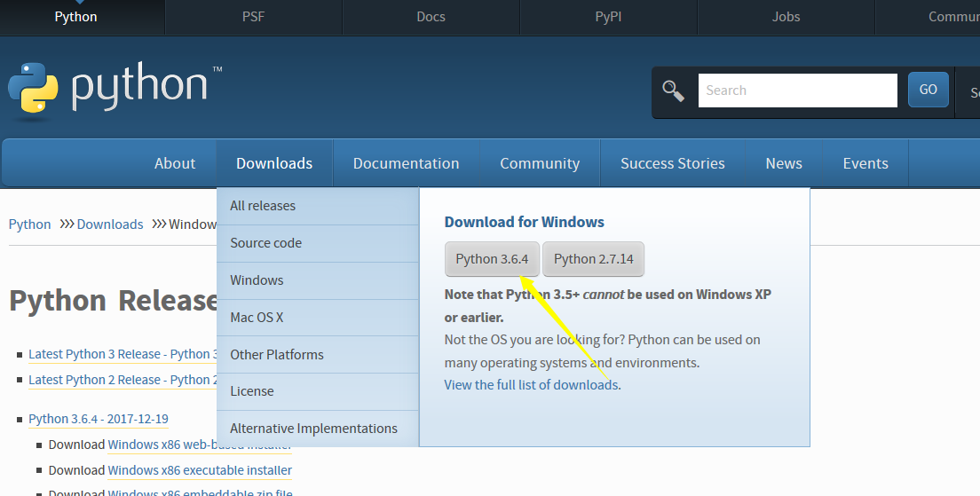Open the Community navigation menu

pos(540,163)
